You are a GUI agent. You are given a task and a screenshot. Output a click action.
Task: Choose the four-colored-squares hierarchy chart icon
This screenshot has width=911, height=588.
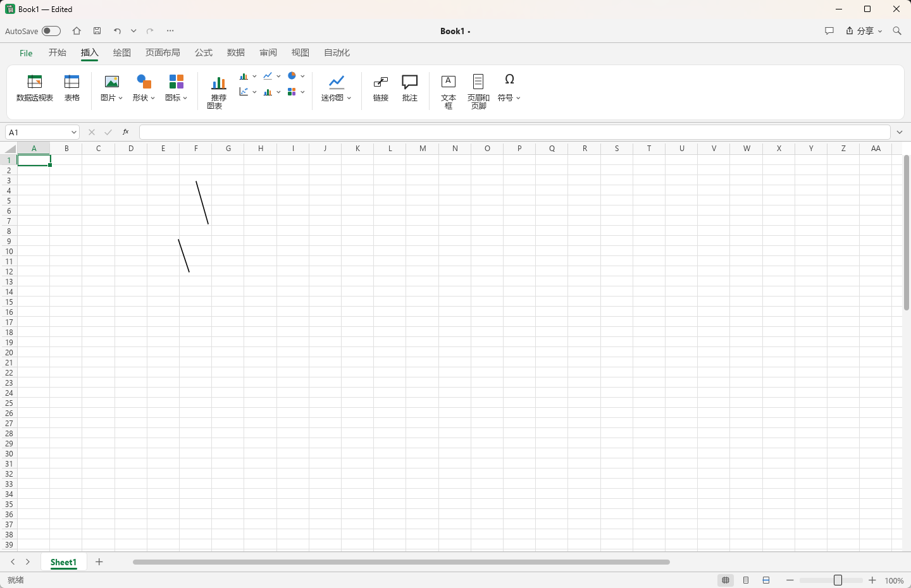coord(292,92)
